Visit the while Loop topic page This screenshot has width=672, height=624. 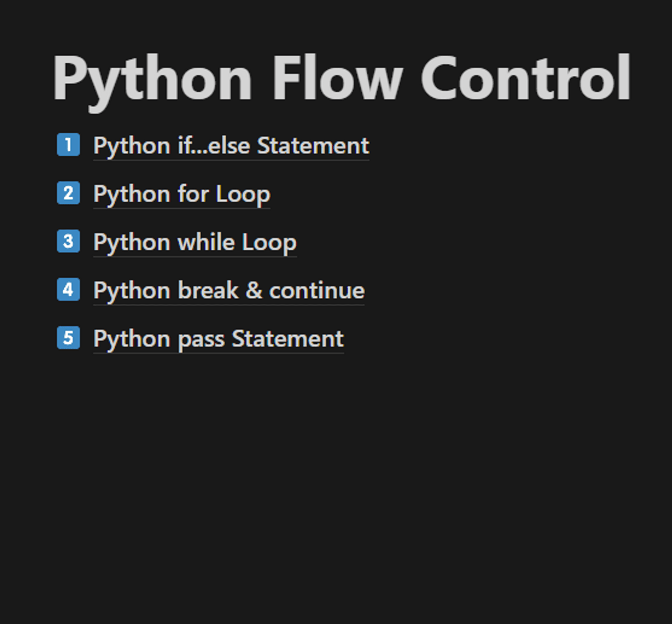(195, 243)
